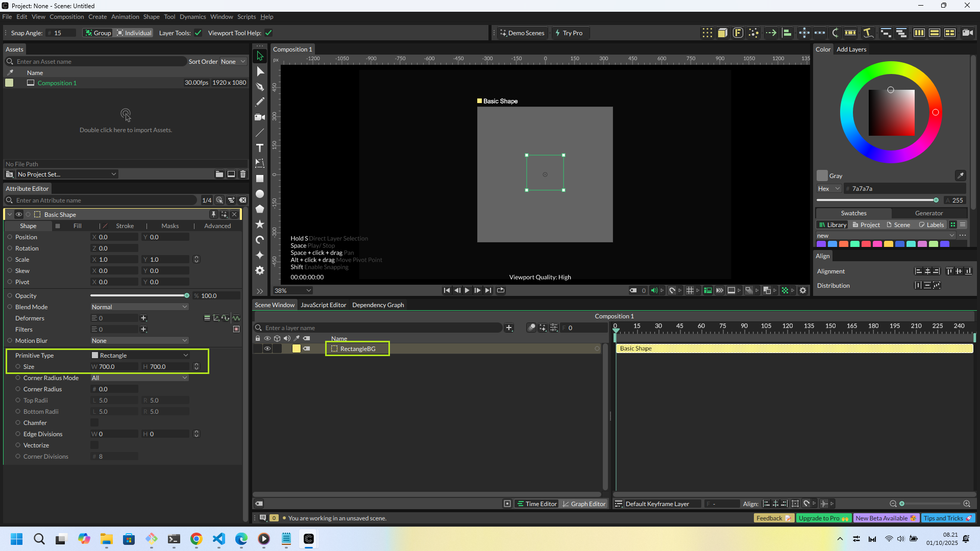Select the Ellipse shape tool
Screen dimensions: 980x551
pos(260,194)
